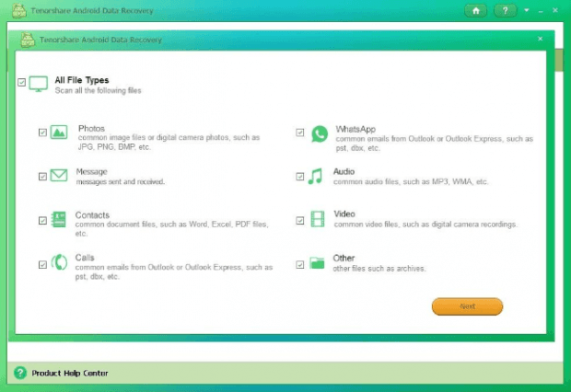Toggle the Audio checkbox
Image resolution: width=571 pixels, height=392 pixels.
point(299,177)
